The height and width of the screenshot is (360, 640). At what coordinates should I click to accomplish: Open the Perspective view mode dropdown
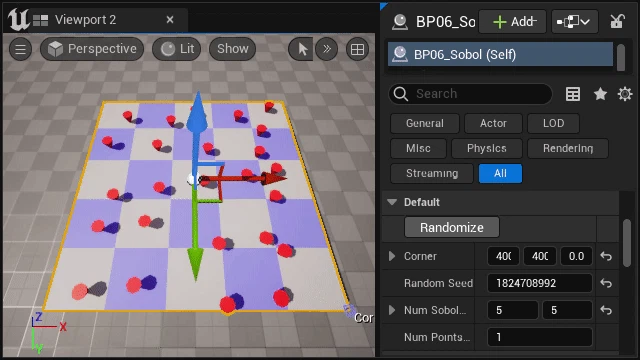point(92,49)
